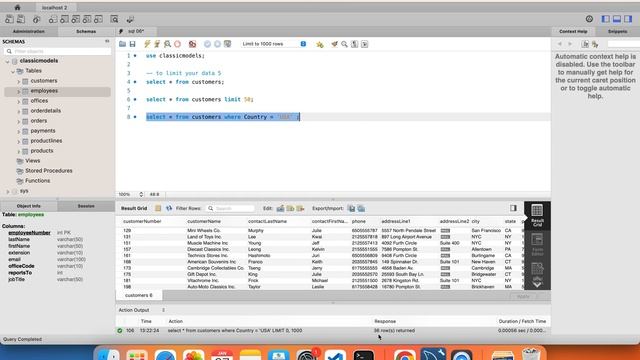Focus the schema filter objects field

coord(58,51)
